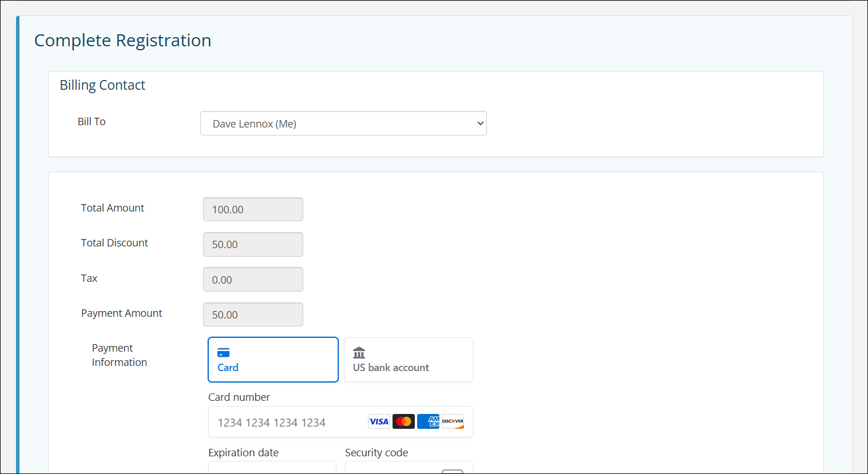Click the Security code field
Screen dimensions: 868x474
[395, 470]
